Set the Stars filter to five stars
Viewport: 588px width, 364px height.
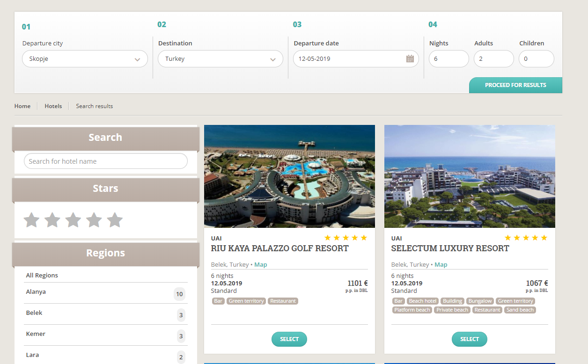coord(115,220)
